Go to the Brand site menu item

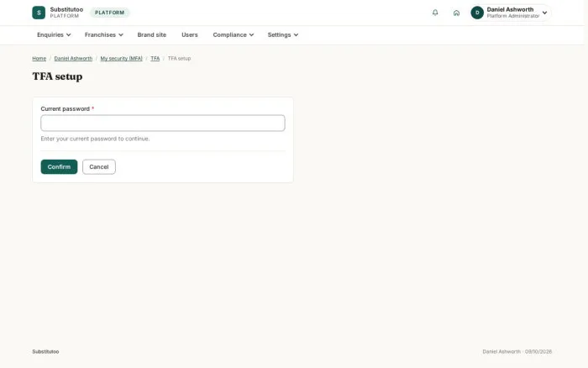pos(151,35)
